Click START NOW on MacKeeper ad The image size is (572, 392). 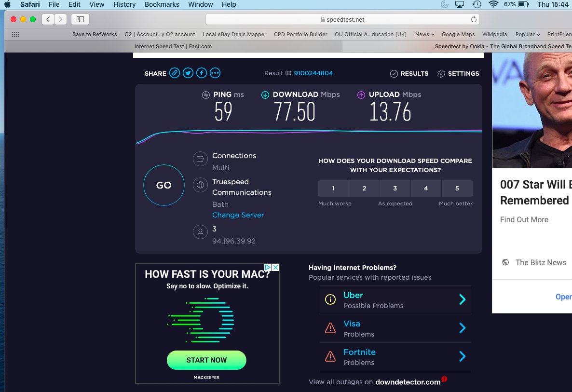pyautogui.click(x=206, y=360)
